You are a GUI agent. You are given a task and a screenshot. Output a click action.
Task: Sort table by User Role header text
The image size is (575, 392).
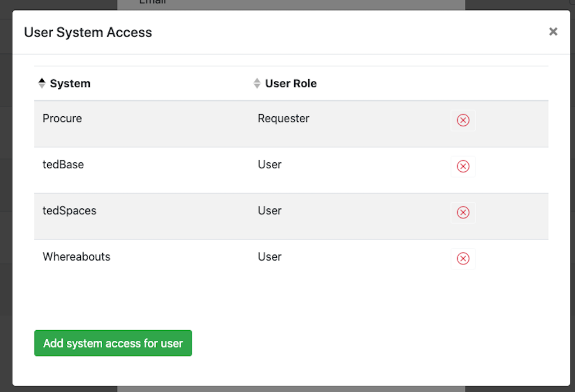pyautogui.click(x=291, y=84)
